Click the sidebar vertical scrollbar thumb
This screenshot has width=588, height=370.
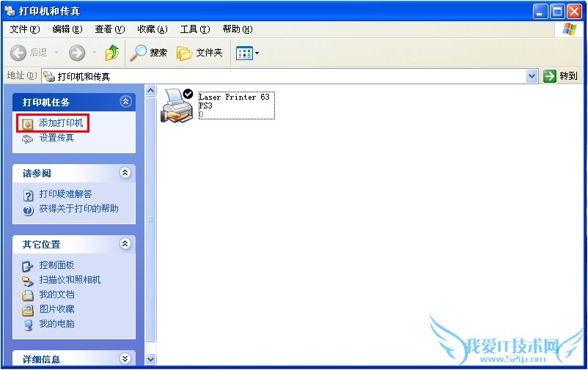151,219
